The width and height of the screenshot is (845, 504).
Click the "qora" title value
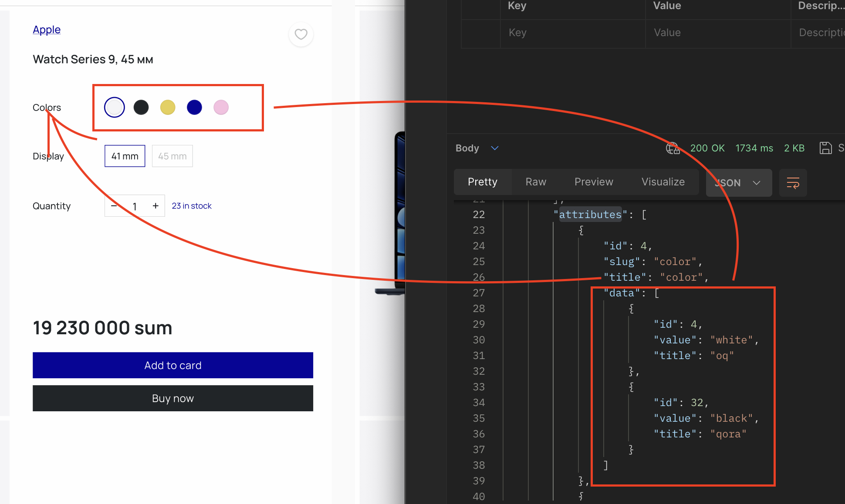[728, 434]
